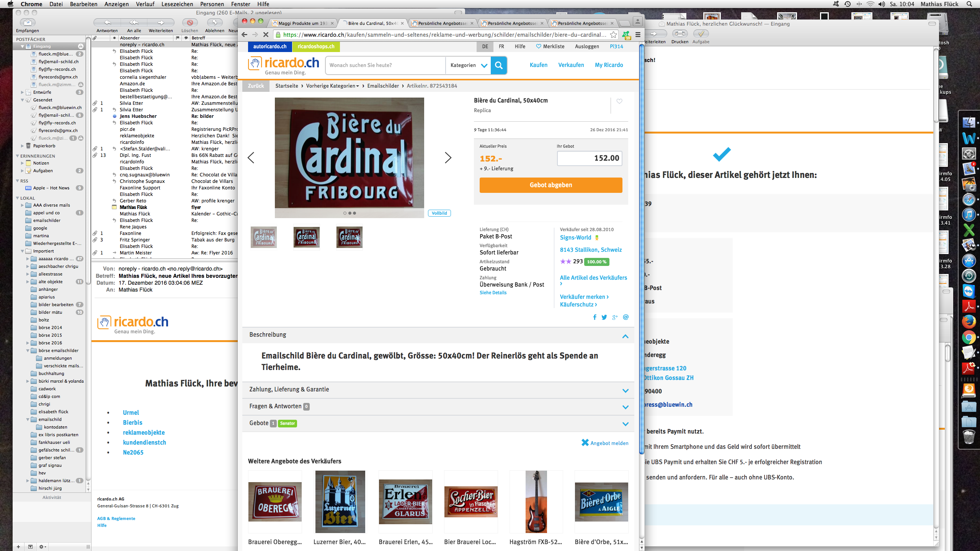Click Gebot abgeben button
Screen dimensions: 980x551
coord(550,185)
